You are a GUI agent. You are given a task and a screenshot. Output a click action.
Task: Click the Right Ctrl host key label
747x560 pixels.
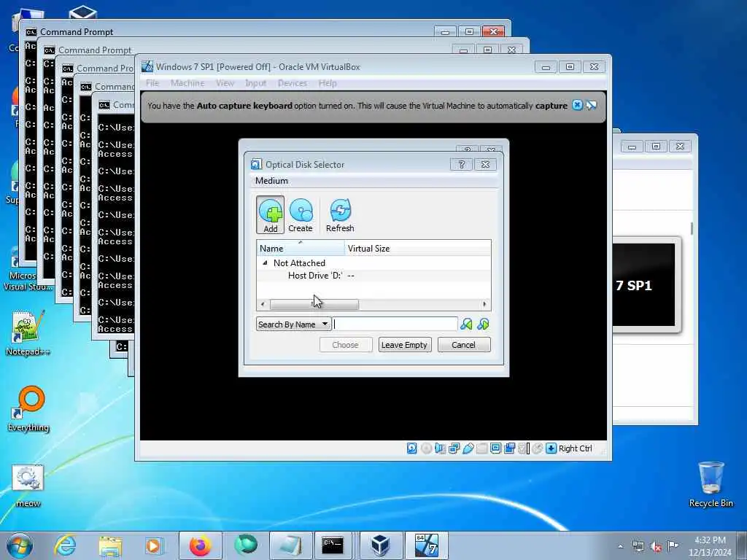tap(575, 448)
